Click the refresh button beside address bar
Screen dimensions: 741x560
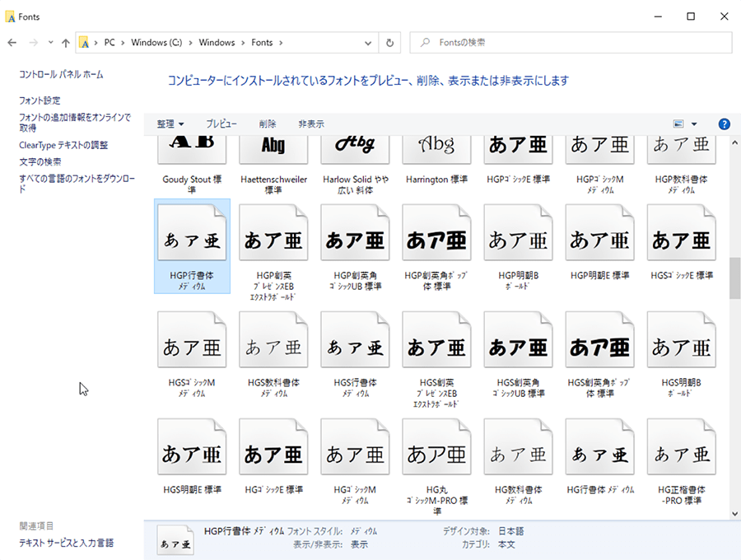click(x=390, y=43)
